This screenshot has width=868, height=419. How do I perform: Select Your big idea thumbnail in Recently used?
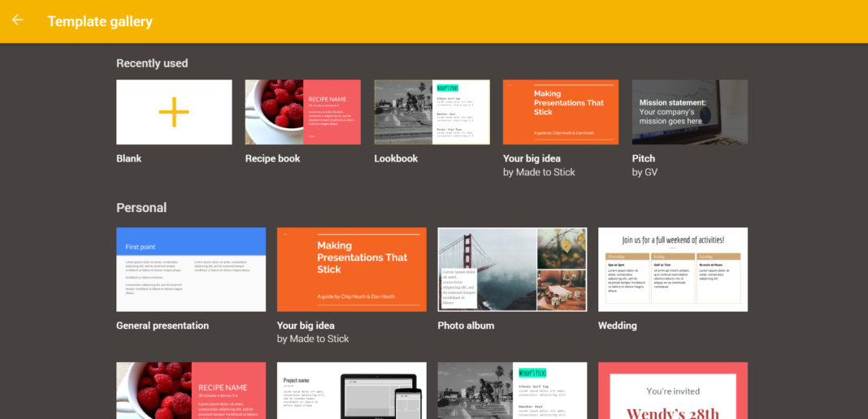coord(561,112)
